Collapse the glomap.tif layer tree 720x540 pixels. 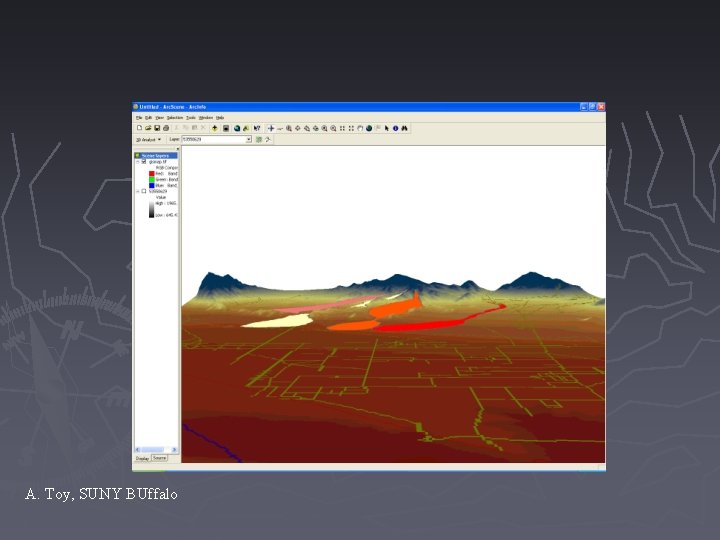point(137,162)
